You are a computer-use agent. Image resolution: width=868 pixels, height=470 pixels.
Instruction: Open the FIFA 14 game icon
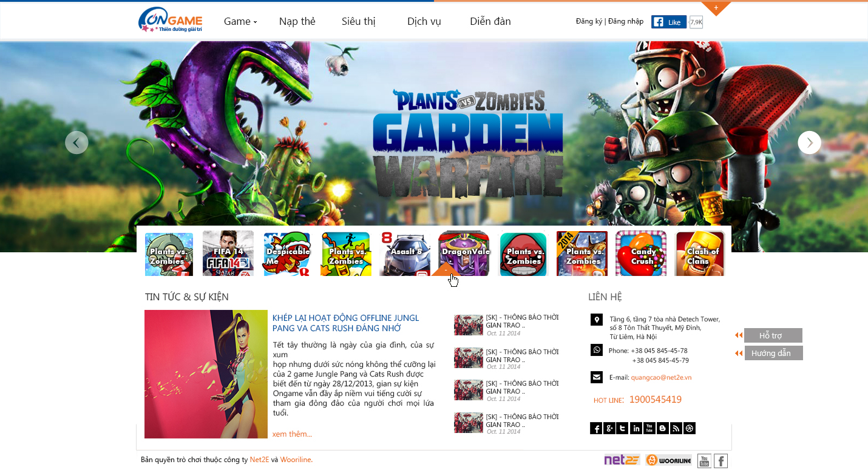point(228,253)
